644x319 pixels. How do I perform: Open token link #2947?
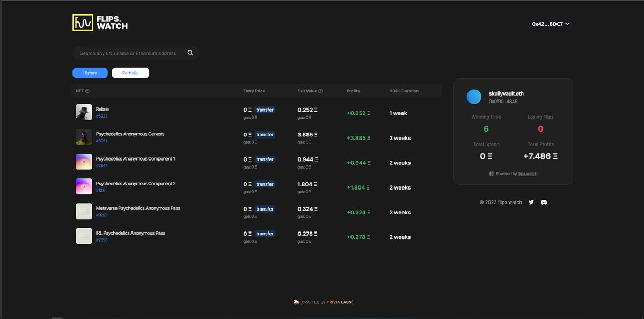pos(101,166)
